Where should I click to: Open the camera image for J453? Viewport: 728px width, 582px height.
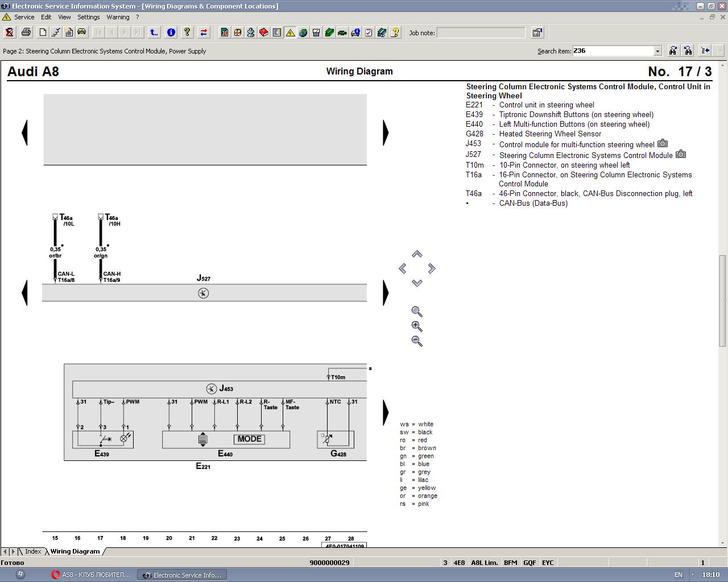pos(663,144)
